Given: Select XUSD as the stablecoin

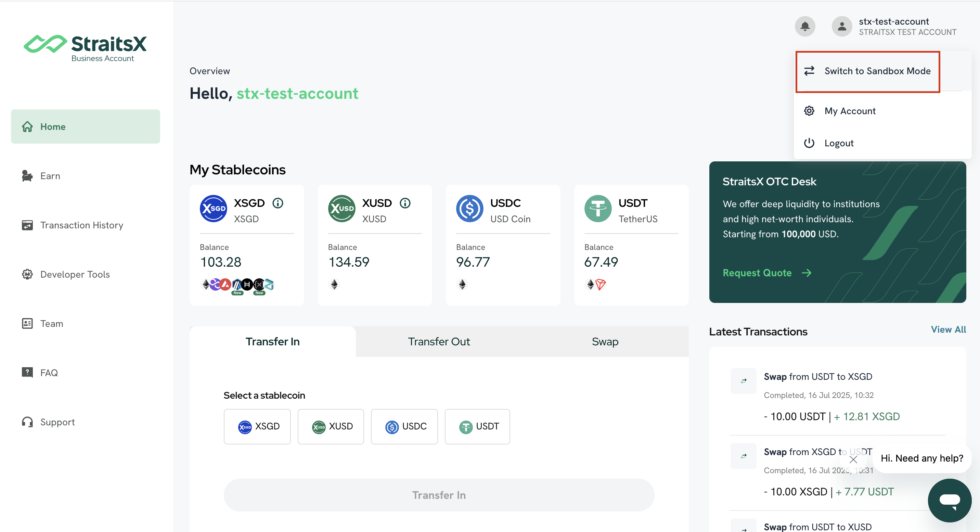Looking at the screenshot, I should point(331,426).
